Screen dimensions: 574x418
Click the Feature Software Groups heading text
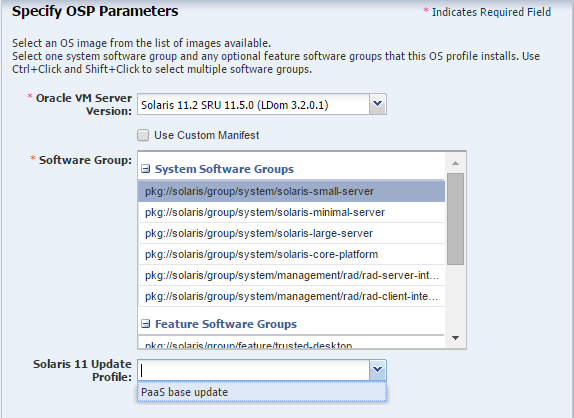(x=226, y=324)
